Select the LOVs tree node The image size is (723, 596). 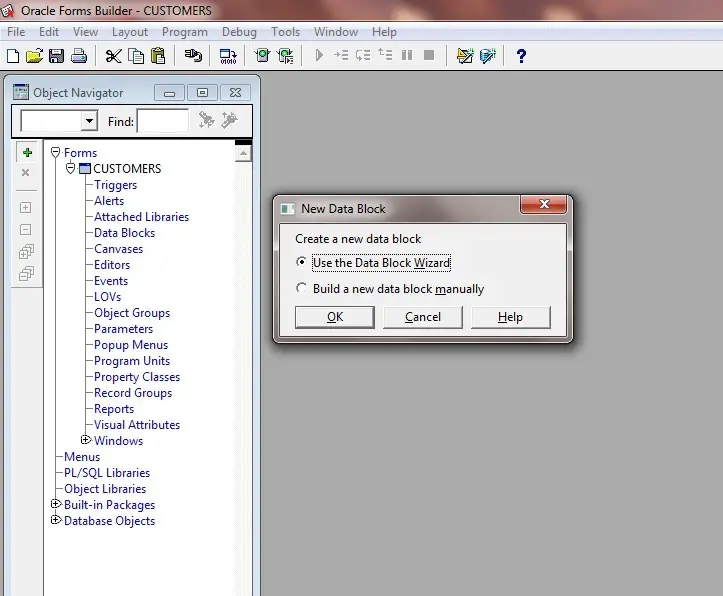click(x=107, y=297)
